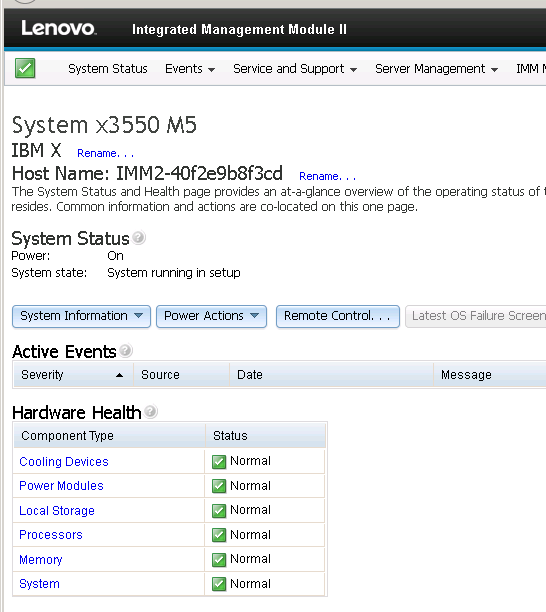Click 'Normal' status text for Processors
546x612 pixels.
coord(250,535)
